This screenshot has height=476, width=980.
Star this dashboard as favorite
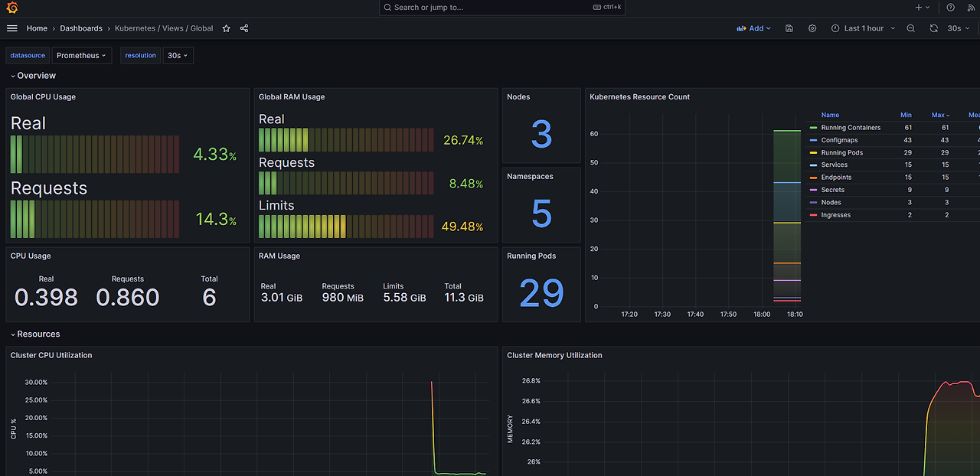tap(226, 28)
